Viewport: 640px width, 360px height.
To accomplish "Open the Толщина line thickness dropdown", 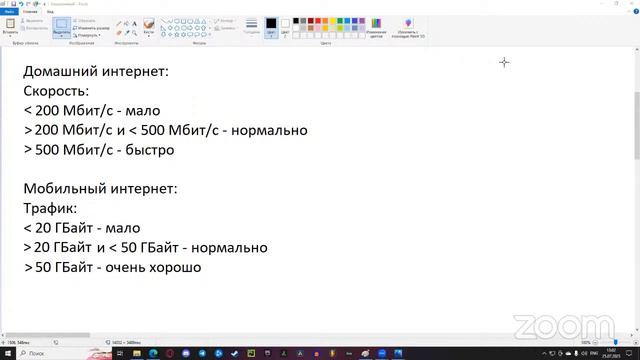I will (x=251, y=26).
